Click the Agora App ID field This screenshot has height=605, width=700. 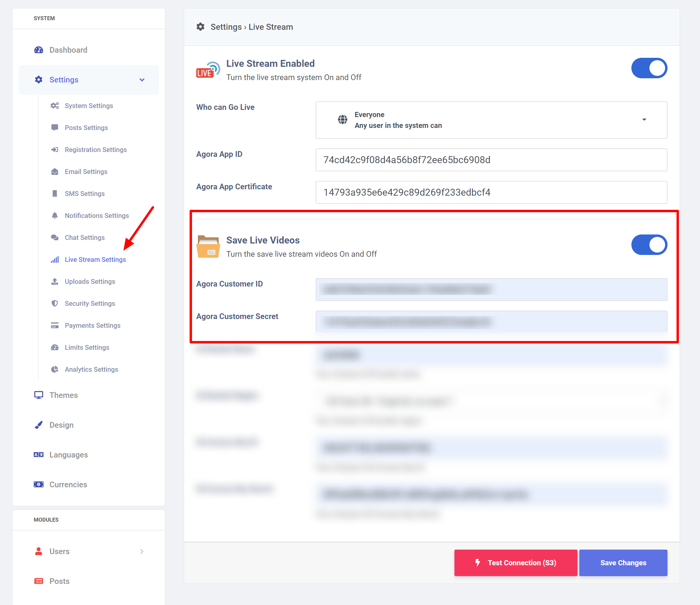pos(491,160)
